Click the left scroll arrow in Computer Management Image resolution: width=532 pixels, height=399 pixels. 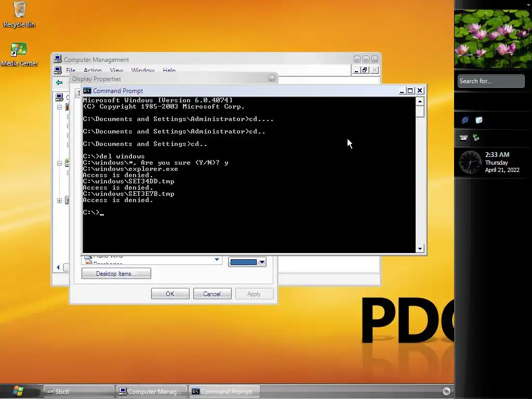click(58, 268)
